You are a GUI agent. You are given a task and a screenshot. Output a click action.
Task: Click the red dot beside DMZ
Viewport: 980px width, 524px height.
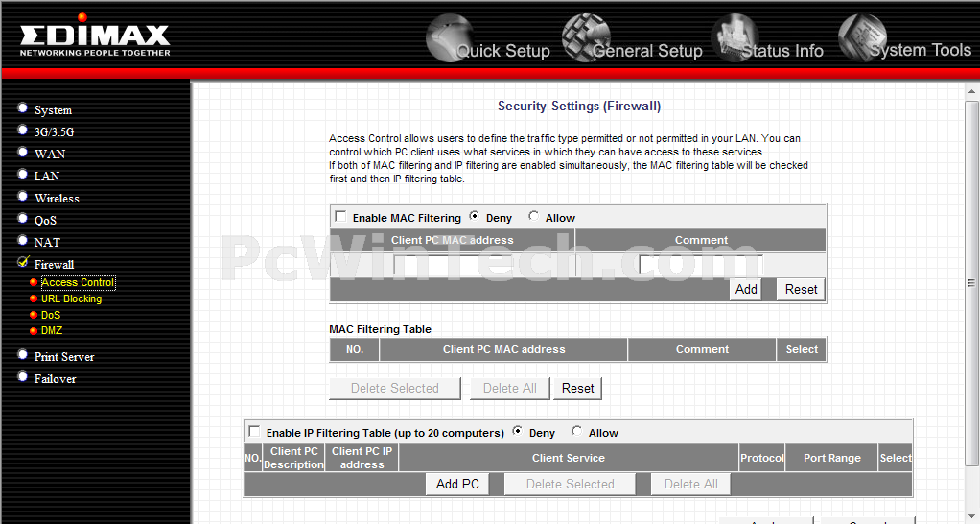[34, 331]
